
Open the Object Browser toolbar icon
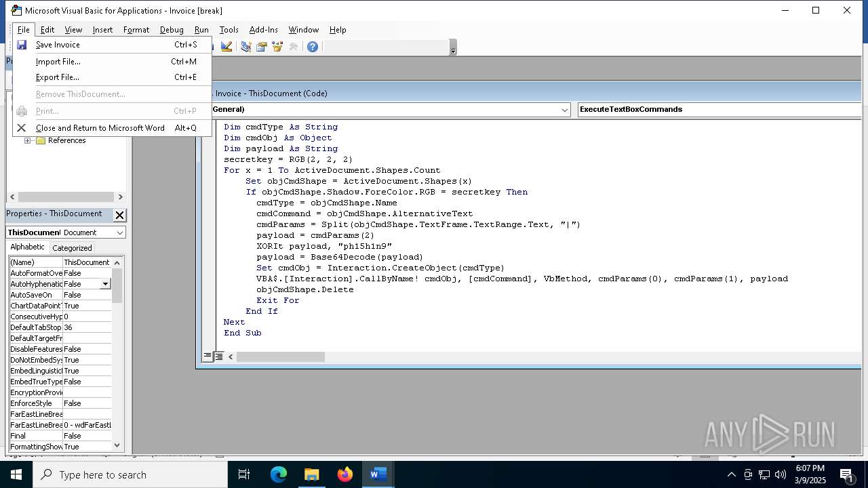(x=277, y=47)
